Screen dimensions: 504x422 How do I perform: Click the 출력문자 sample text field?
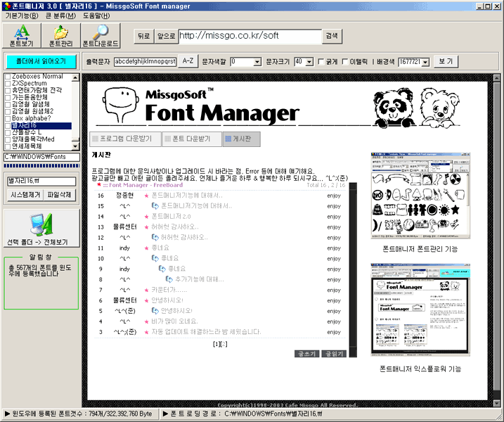pyautogui.click(x=145, y=62)
